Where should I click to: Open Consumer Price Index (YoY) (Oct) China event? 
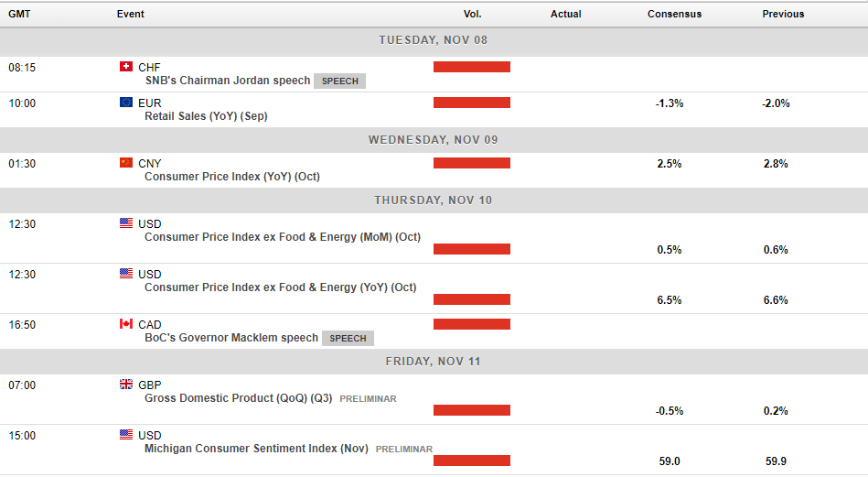click(231, 177)
